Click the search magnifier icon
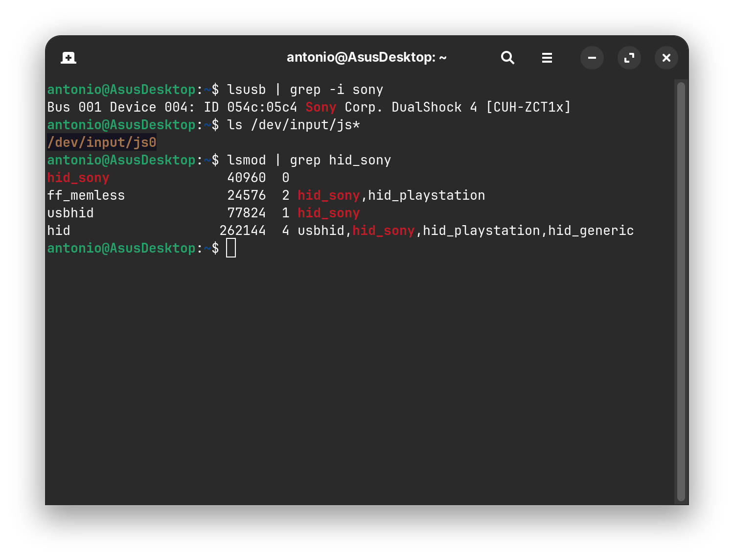This screenshot has width=734, height=560. (x=507, y=58)
